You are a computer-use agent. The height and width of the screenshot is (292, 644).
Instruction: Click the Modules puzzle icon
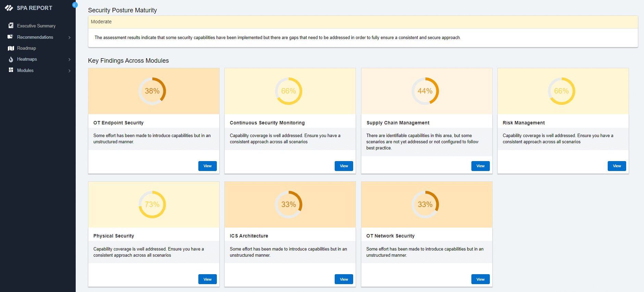coord(11,70)
